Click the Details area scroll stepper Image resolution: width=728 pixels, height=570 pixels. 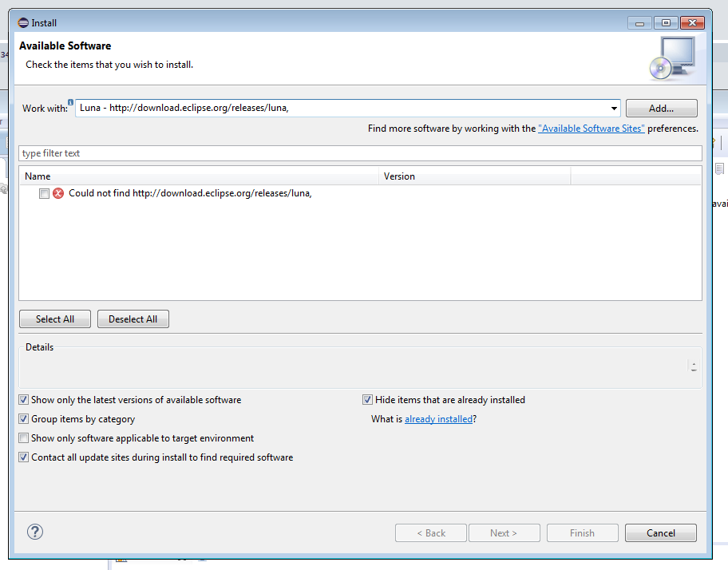coord(694,366)
